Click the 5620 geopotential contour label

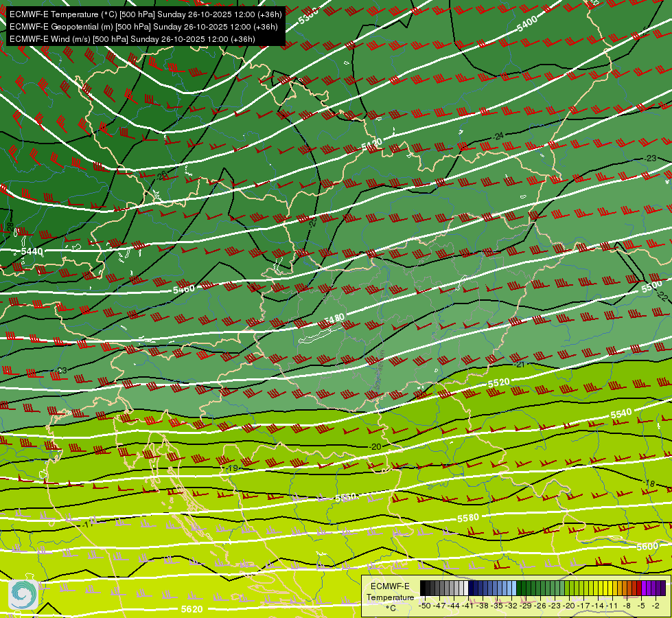[192, 609]
